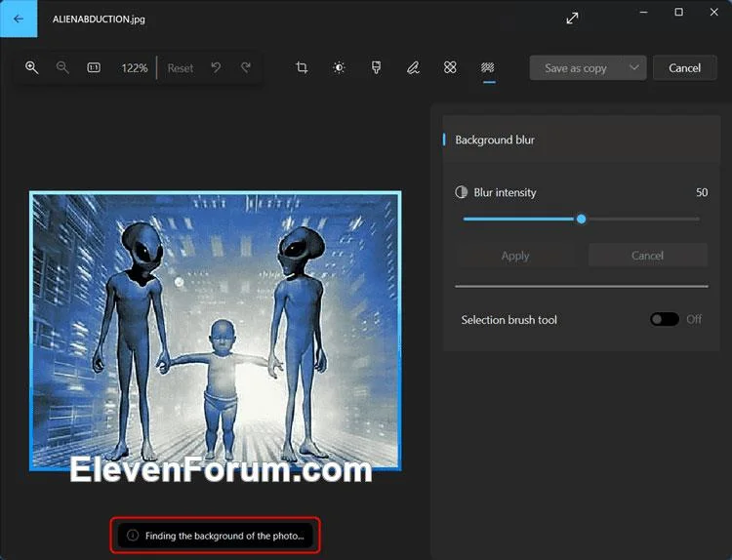This screenshot has width=732, height=560.
Task: Select the Background blur tool icon
Action: (488, 67)
